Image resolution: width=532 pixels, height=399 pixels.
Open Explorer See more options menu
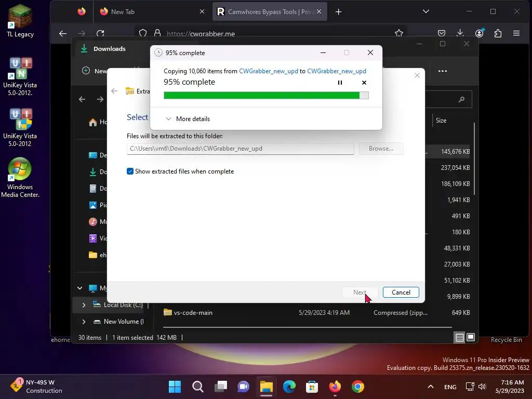pyautogui.click(x=443, y=71)
